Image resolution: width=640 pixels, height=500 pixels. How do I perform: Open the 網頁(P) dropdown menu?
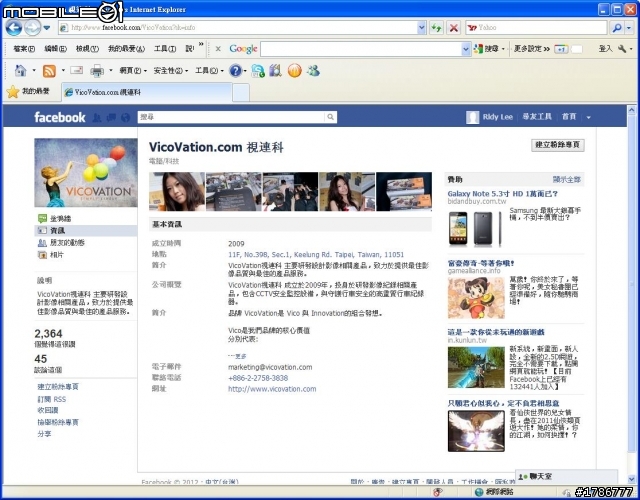(133, 71)
